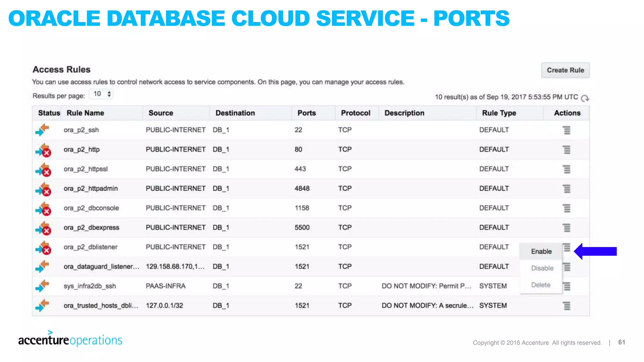The width and height of the screenshot is (644, 362).
Task: Click the DO NOT MODIFY: Permit description
Action: (426, 286)
